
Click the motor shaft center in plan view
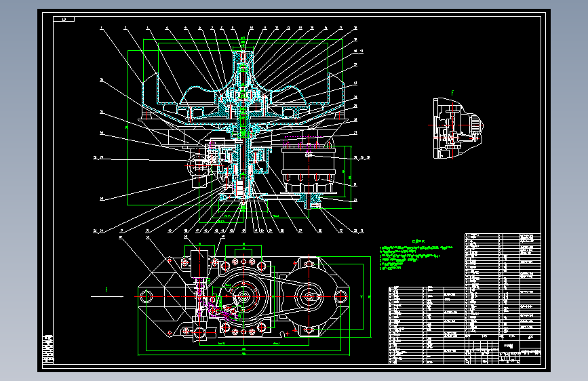[309, 297]
